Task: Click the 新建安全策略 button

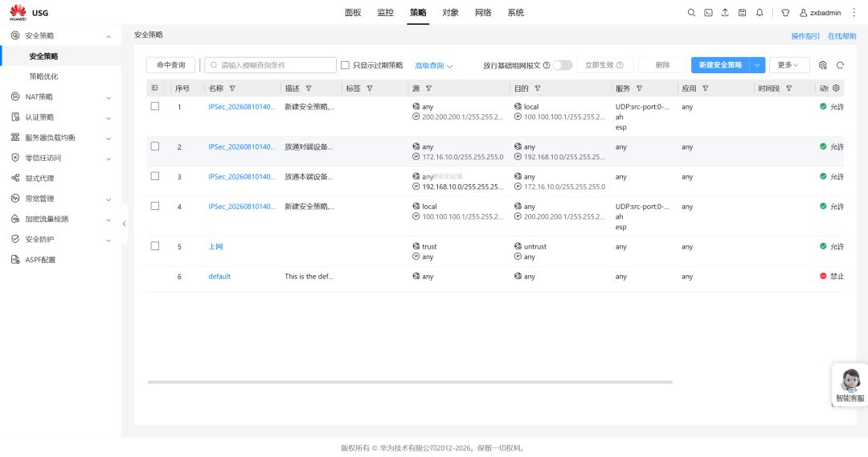Action: 720,65
